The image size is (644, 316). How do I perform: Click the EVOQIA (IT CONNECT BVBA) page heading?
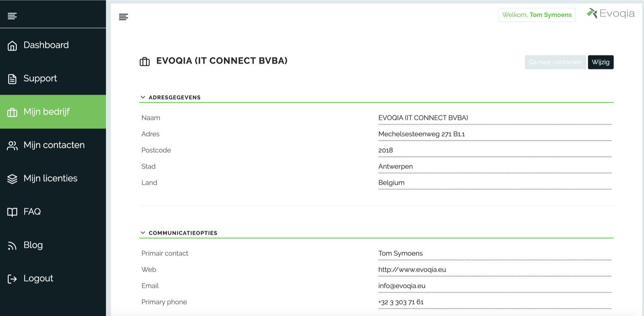click(222, 61)
